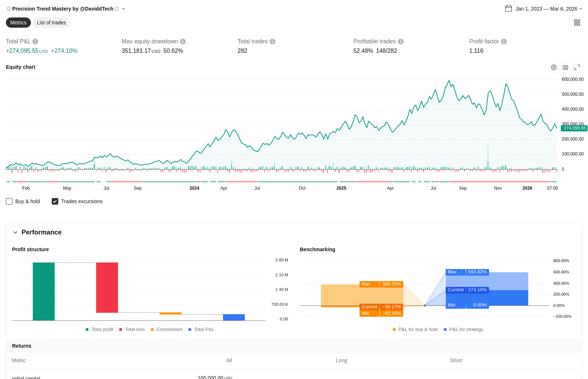The image size is (588, 379).
Task: Click the info icon beside Total trades
Action: pyautogui.click(x=273, y=42)
